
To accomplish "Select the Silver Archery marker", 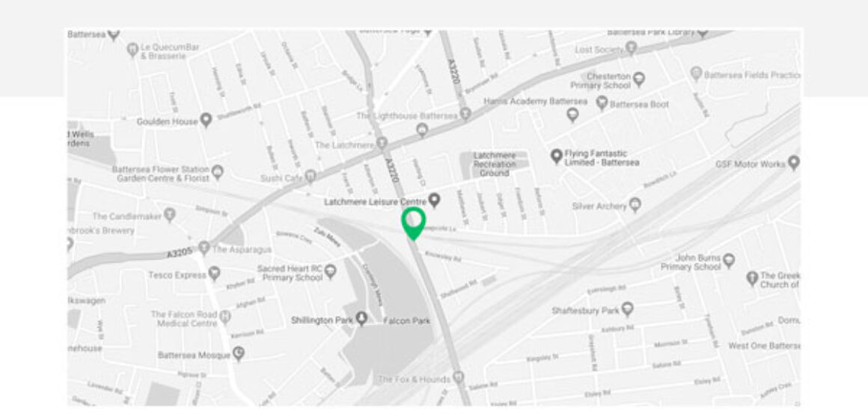I will (635, 205).
